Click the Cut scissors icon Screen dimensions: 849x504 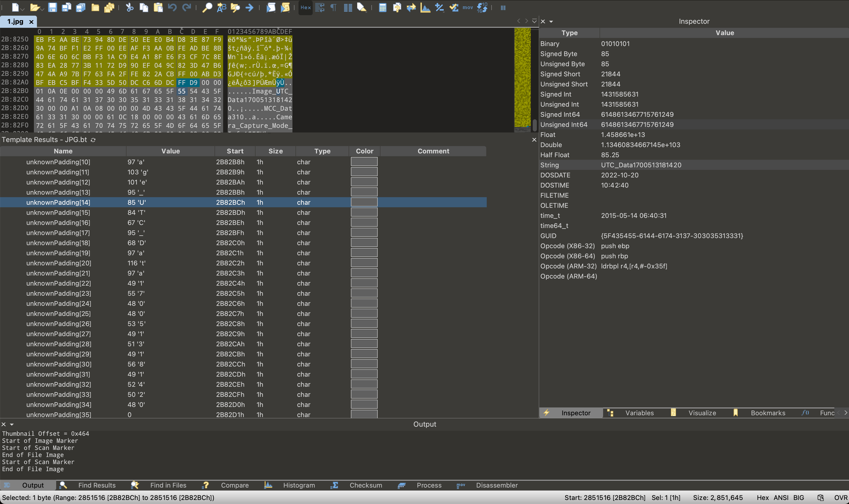coord(130,8)
